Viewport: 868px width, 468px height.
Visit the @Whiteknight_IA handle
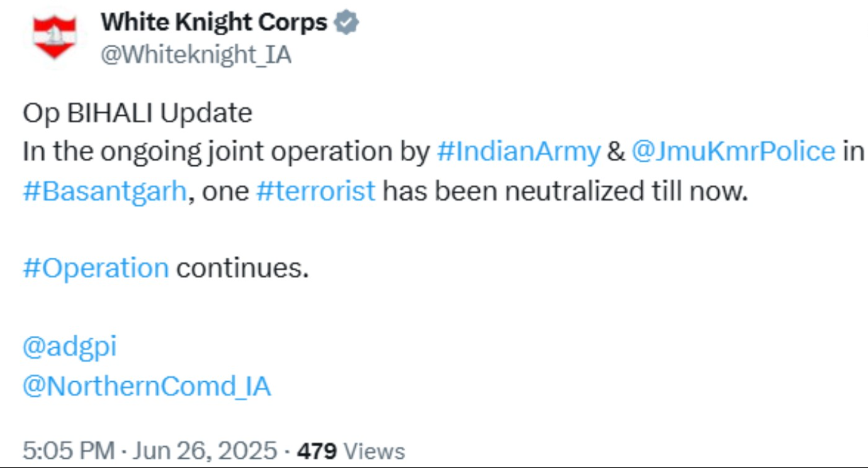196,55
